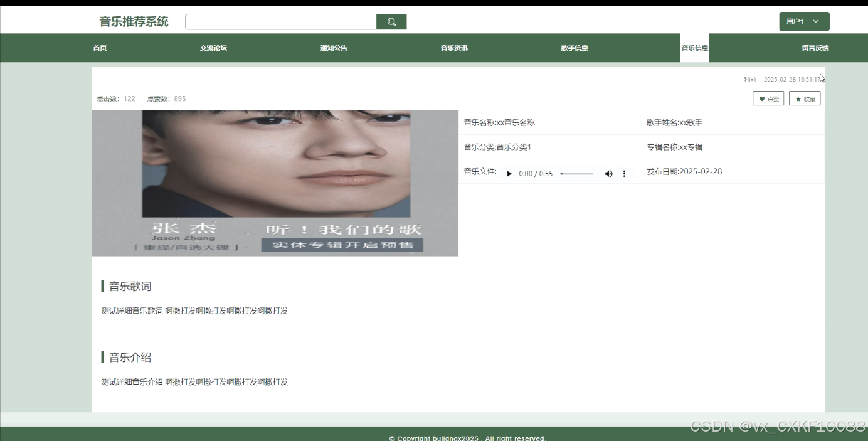Click the 点赞数: 895 text
Viewport: 868px width, 441px height.
[x=166, y=98]
